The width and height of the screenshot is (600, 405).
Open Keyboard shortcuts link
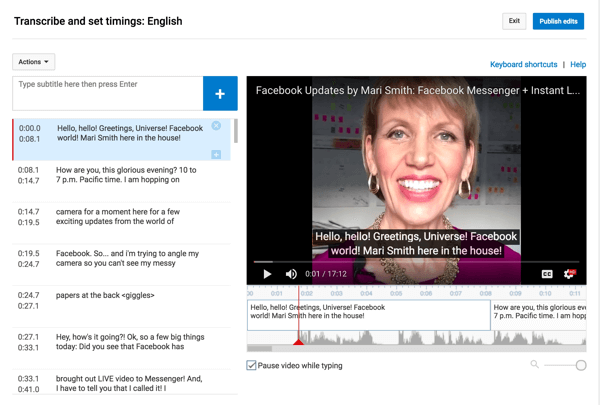tap(523, 64)
